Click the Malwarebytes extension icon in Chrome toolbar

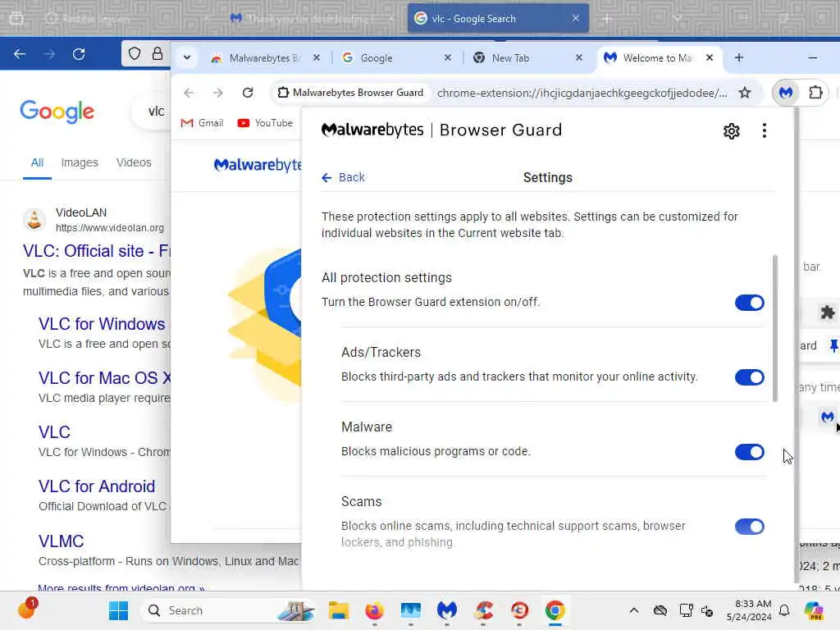tap(785, 93)
